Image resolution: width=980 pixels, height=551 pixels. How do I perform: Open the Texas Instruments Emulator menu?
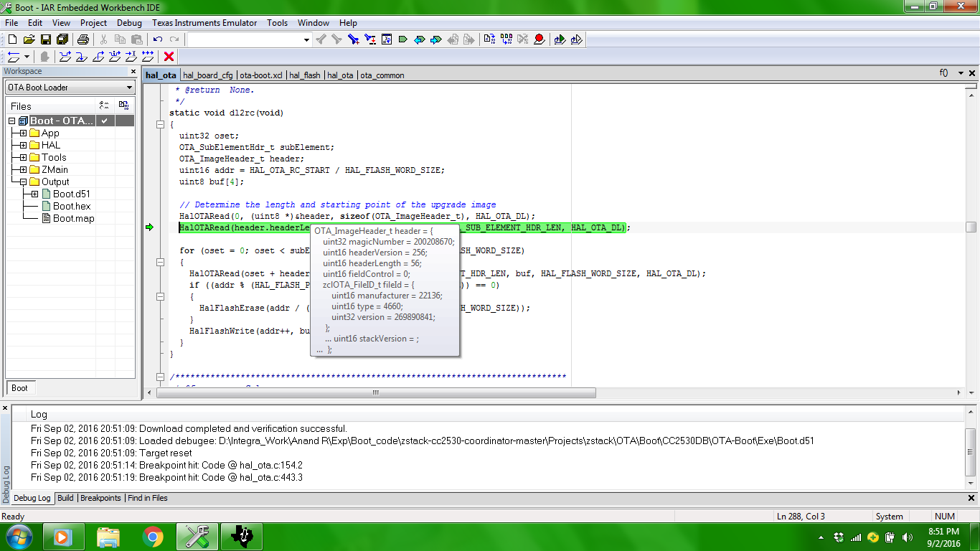click(x=204, y=23)
